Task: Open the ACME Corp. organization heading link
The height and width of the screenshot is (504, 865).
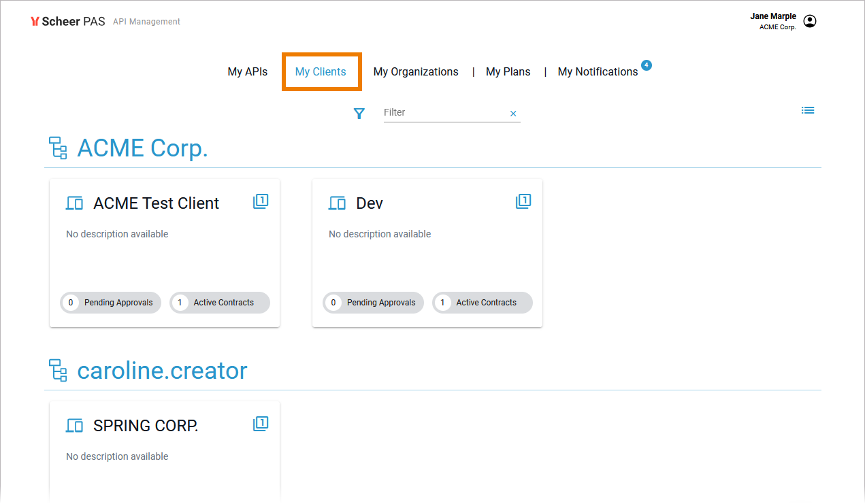Action: click(x=142, y=148)
